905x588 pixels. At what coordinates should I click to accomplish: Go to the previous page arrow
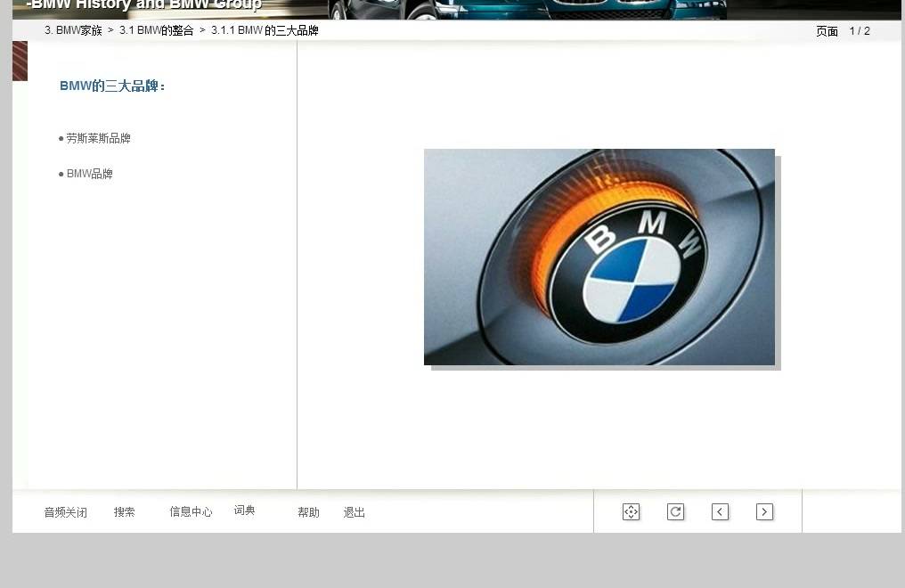(720, 512)
